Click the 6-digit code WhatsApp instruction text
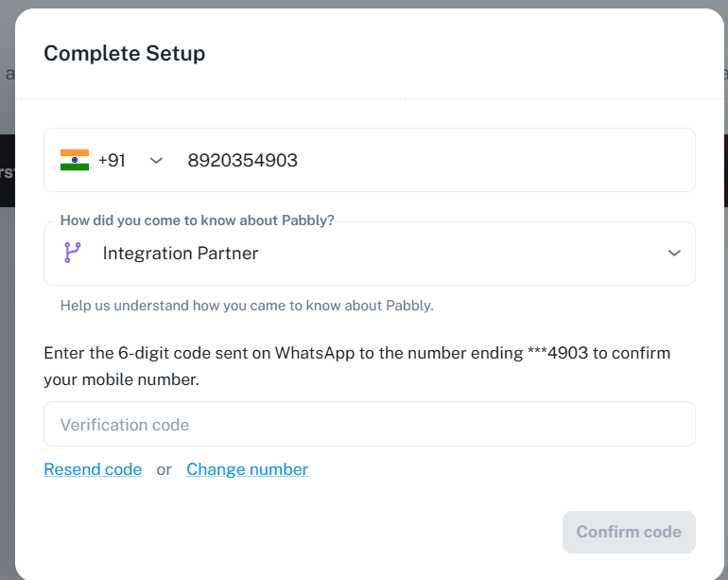 (x=357, y=366)
